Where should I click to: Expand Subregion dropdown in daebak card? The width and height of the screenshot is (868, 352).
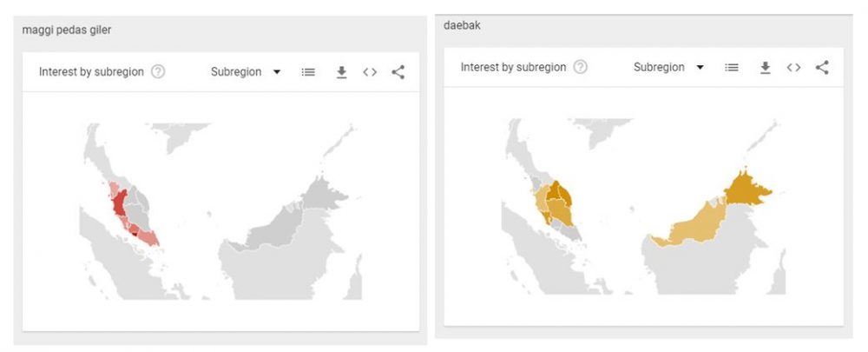point(668,67)
